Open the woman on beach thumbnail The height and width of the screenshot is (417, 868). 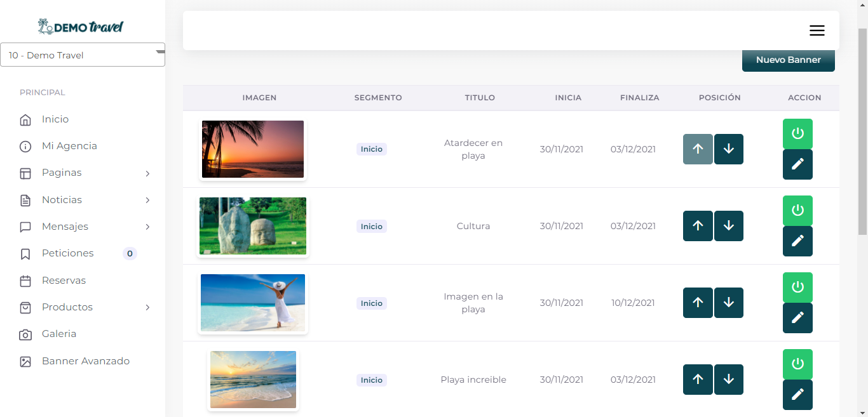(x=253, y=303)
